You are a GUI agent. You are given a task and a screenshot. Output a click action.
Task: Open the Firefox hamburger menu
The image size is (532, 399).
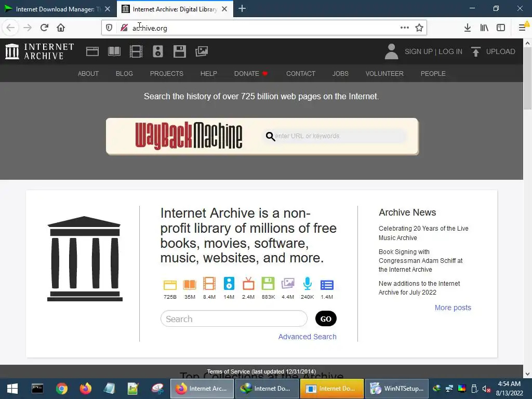click(x=523, y=28)
